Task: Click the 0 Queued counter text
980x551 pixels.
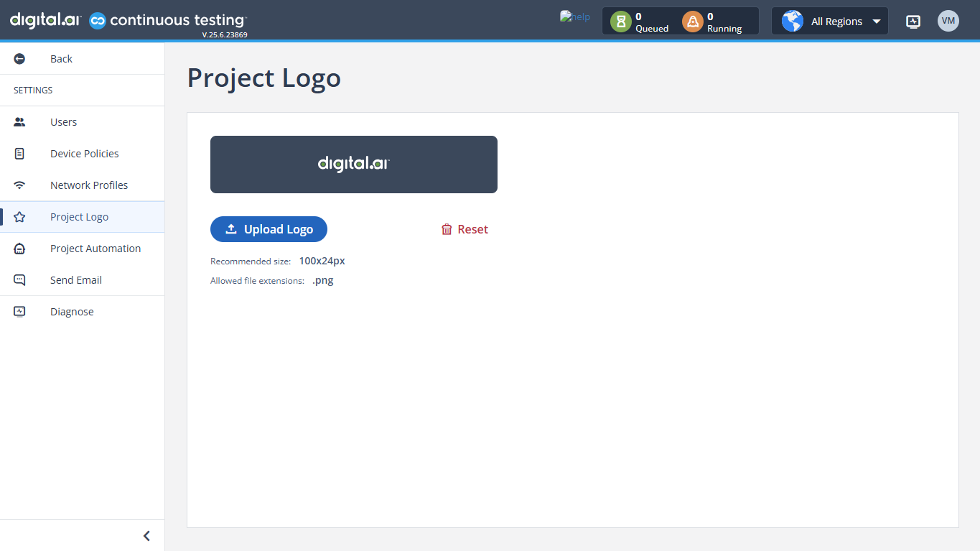Action: (x=652, y=22)
